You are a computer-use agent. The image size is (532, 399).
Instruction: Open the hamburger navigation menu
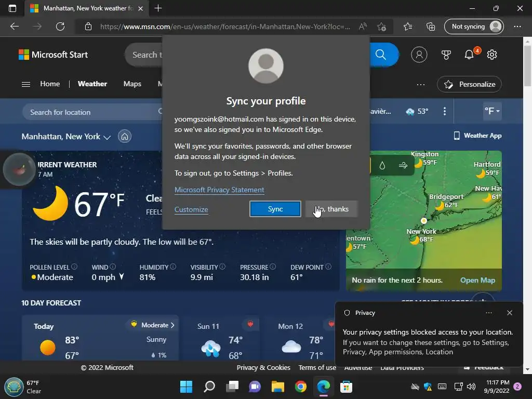tap(26, 84)
